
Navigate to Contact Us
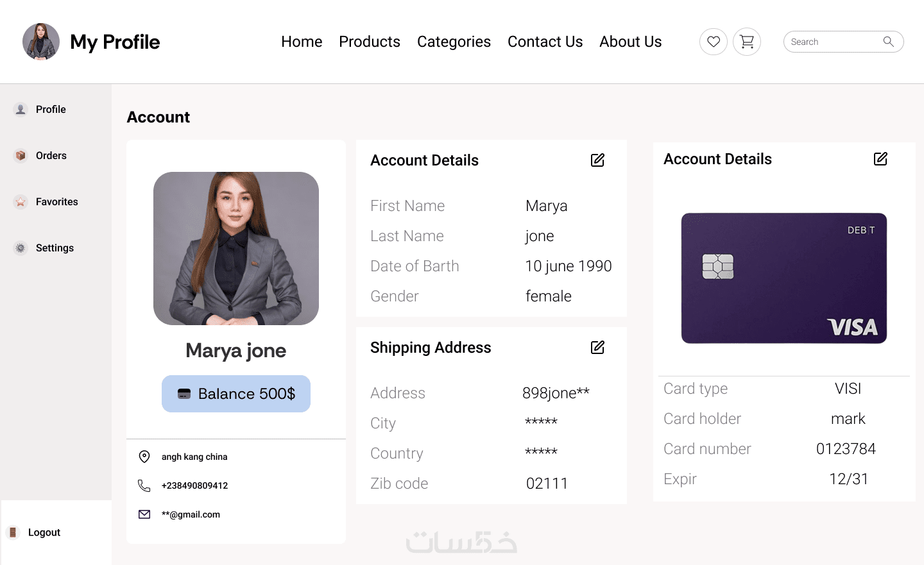coord(545,42)
